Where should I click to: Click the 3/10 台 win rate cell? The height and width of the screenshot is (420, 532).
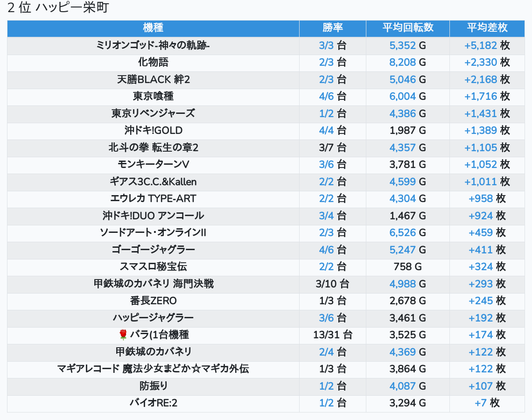click(x=332, y=284)
